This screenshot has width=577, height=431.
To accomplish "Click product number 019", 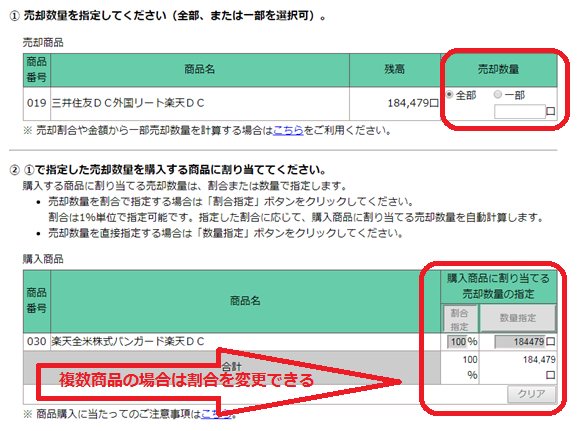I will (36, 103).
